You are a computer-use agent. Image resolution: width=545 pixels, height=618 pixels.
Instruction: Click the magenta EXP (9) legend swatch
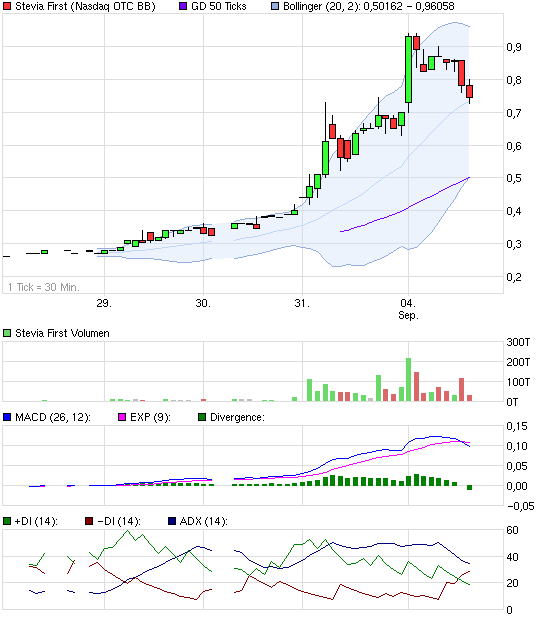click(x=122, y=417)
